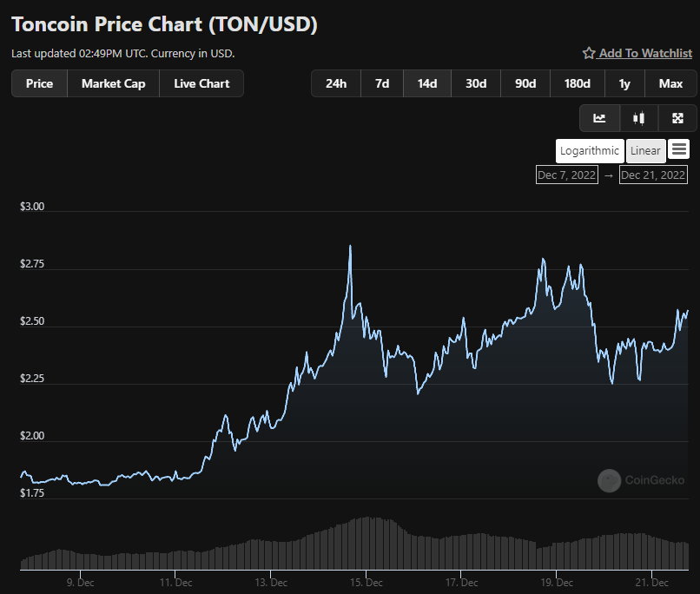Image resolution: width=700 pixels, height=594 pixels.
Task: Click the Toncoin Price Chart heading
Action: (x=164, y=24)
